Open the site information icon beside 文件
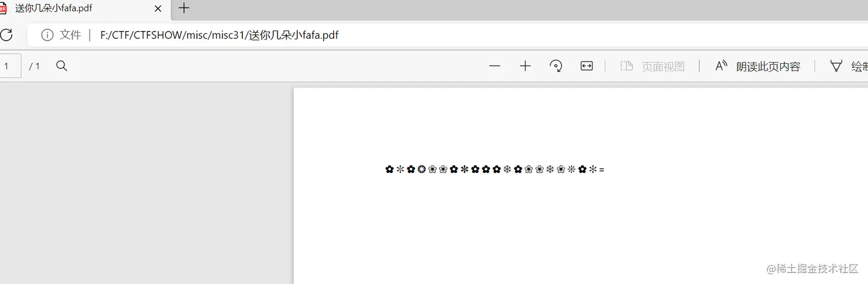 (x=47, y=36)
